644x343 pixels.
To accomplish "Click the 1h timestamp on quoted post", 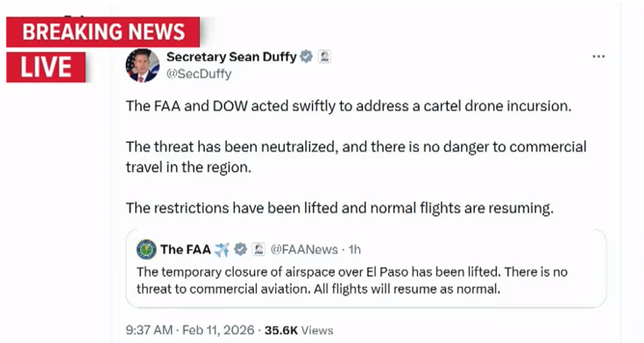I will pos(355,249).
